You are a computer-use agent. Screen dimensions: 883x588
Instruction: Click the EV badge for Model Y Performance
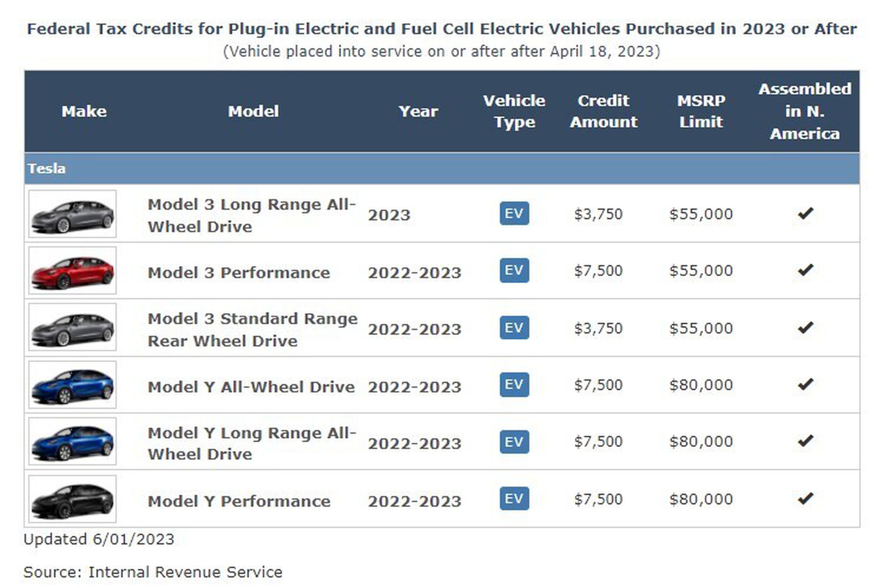(x=514, y=499)
